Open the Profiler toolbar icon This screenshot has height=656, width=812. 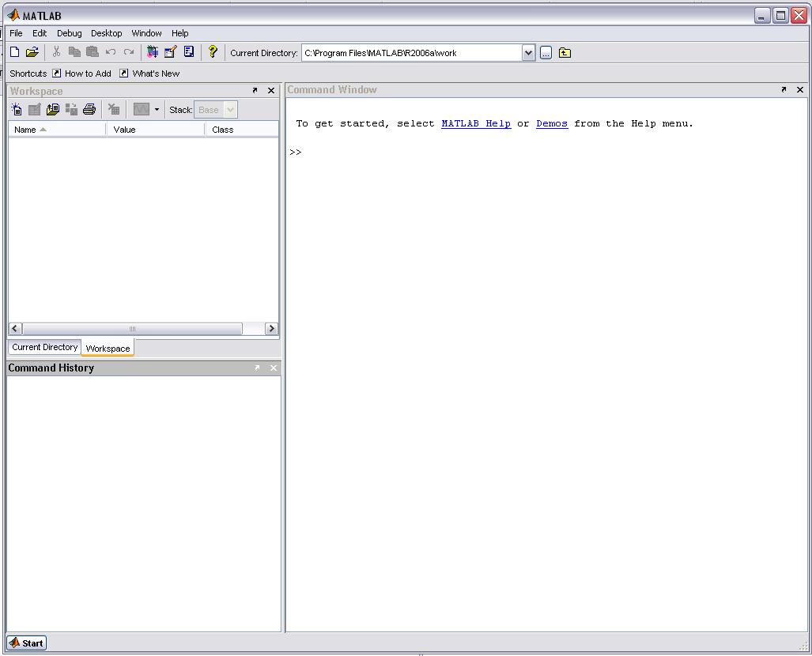(189, 52)
